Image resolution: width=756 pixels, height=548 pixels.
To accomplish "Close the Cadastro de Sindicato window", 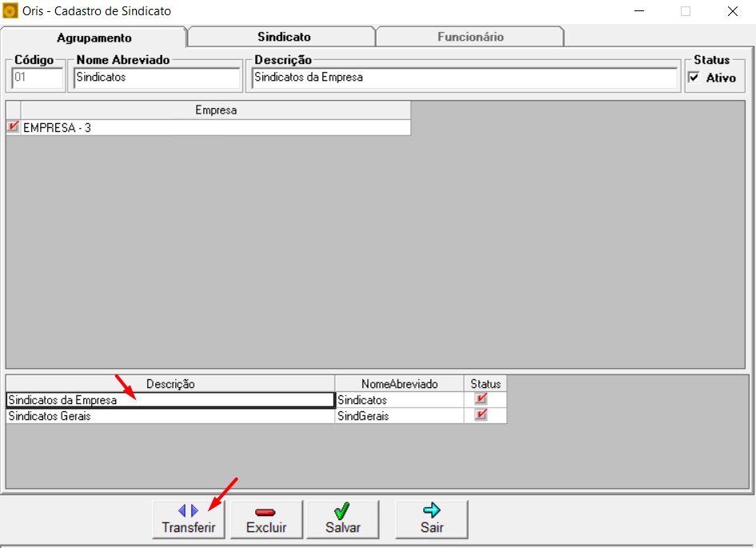I will coord(732,10).
